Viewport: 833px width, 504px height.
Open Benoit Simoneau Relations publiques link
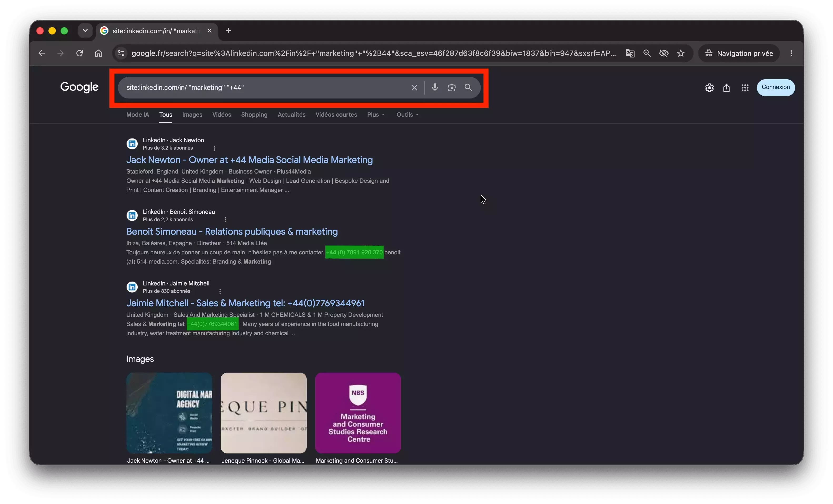[x=232, y=231]
